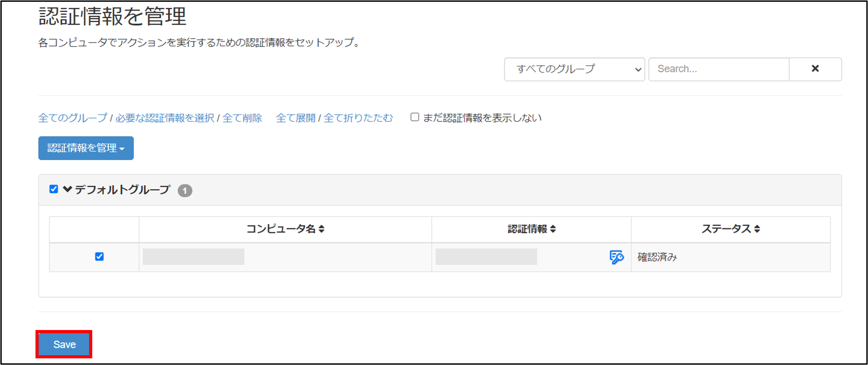The image size is (868, 365).
Task: Uncheck the デフォルトグループ checkbox
Action: click(54, 189)
